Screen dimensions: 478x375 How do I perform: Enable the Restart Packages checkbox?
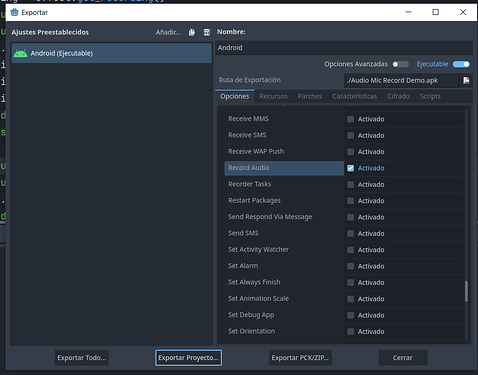click(x=350, y=201)
